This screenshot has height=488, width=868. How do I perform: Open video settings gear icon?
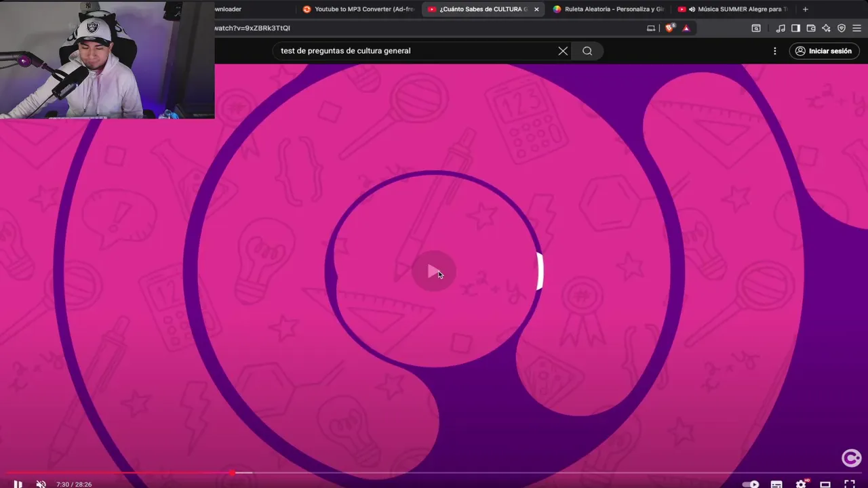click(801, 484)
